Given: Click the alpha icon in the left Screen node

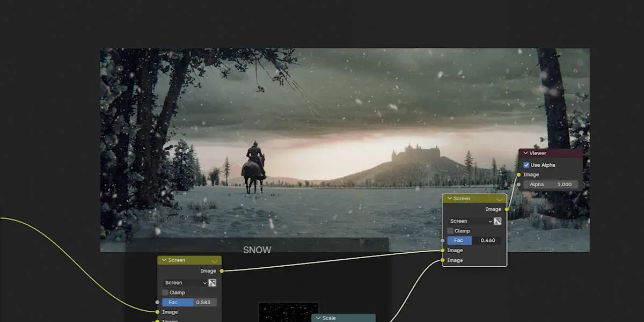Looking at the screenshot, I should [213, 283].
